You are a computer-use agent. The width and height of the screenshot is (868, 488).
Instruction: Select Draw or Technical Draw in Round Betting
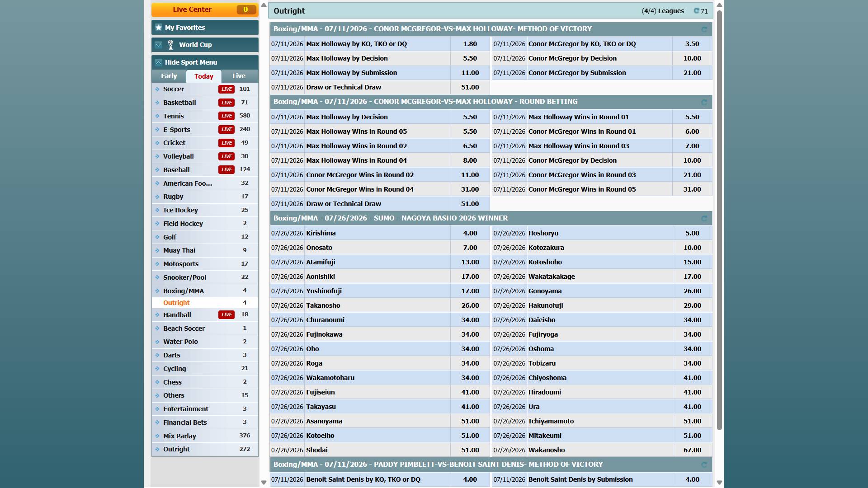[344, 204]
